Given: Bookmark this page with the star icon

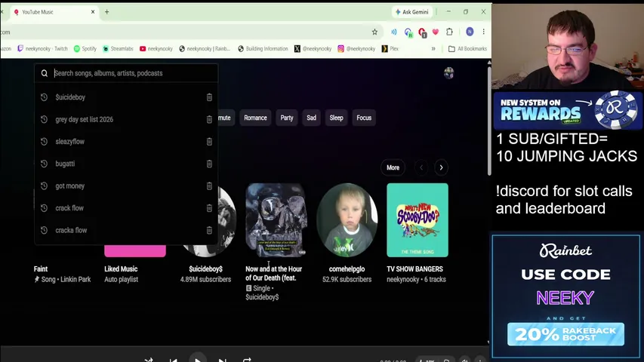Looking at the screenshot, I should tap(374, 32).
